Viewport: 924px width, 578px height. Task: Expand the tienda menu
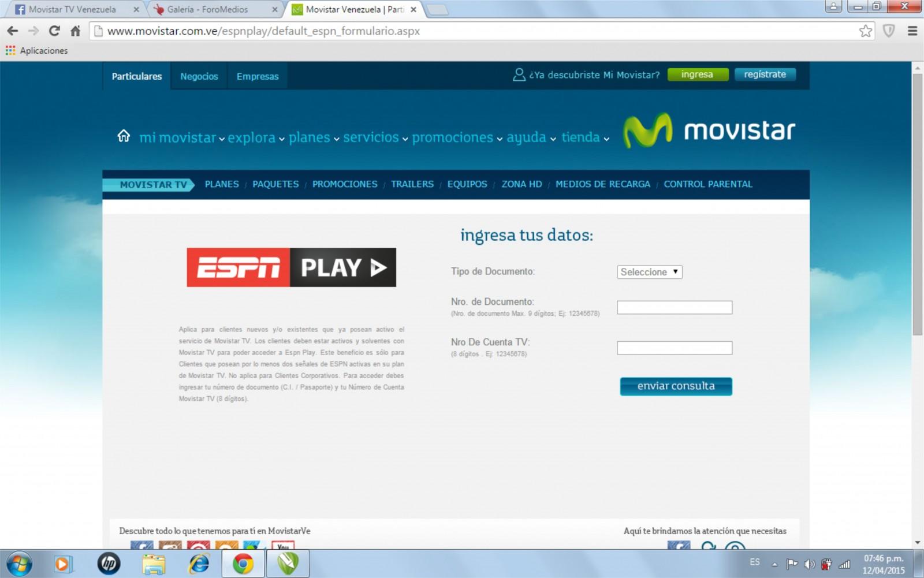click(585, 137)
